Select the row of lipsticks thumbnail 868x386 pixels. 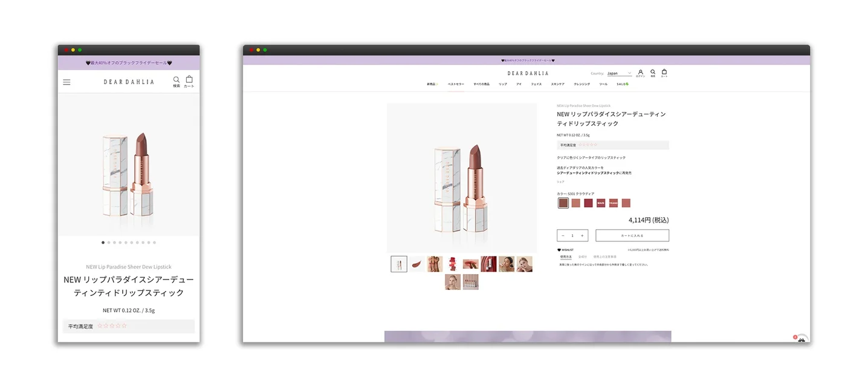(471, 282)
